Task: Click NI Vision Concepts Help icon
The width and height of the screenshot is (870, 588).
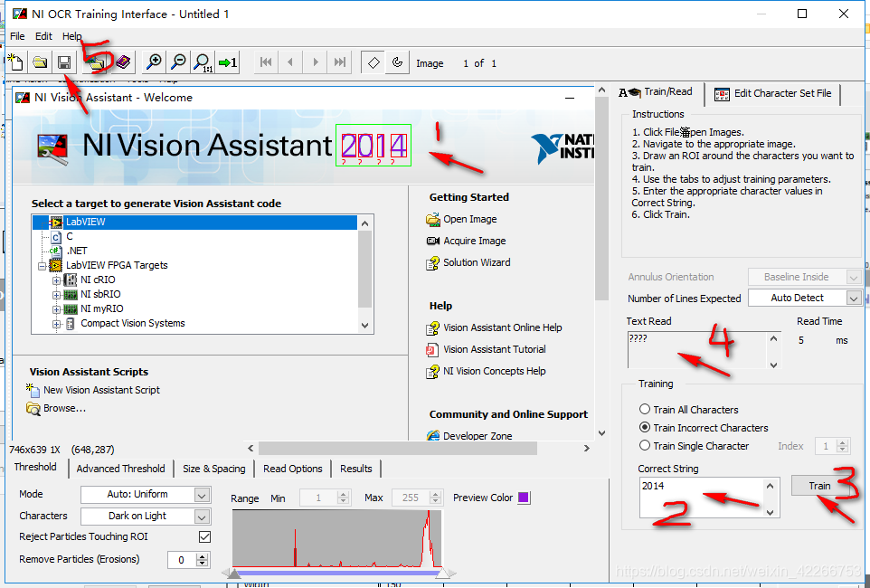Action: (433, 372)
